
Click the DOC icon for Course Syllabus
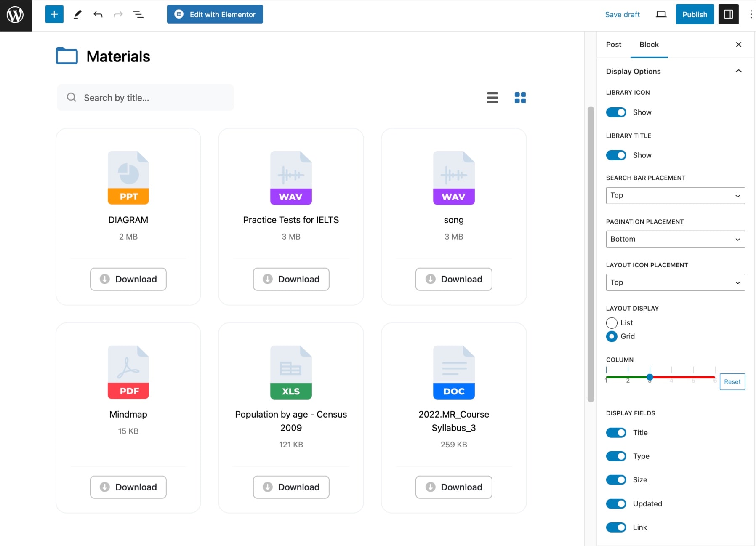click(454, 372)
